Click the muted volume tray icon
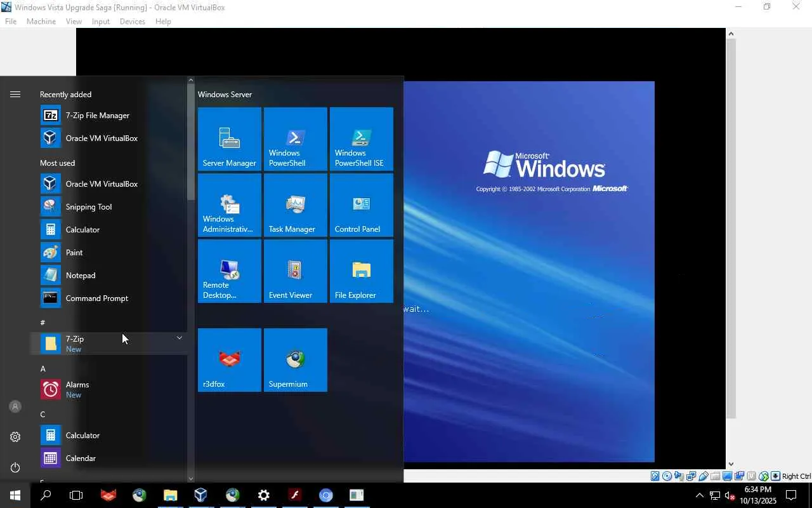Viewport: 812px width, 508px height. 730,495
